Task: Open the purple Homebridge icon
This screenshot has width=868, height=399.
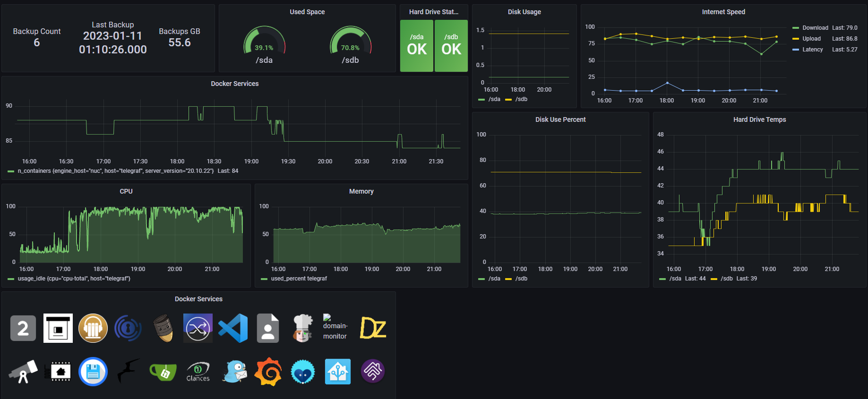Action: [x=373, y=372]
